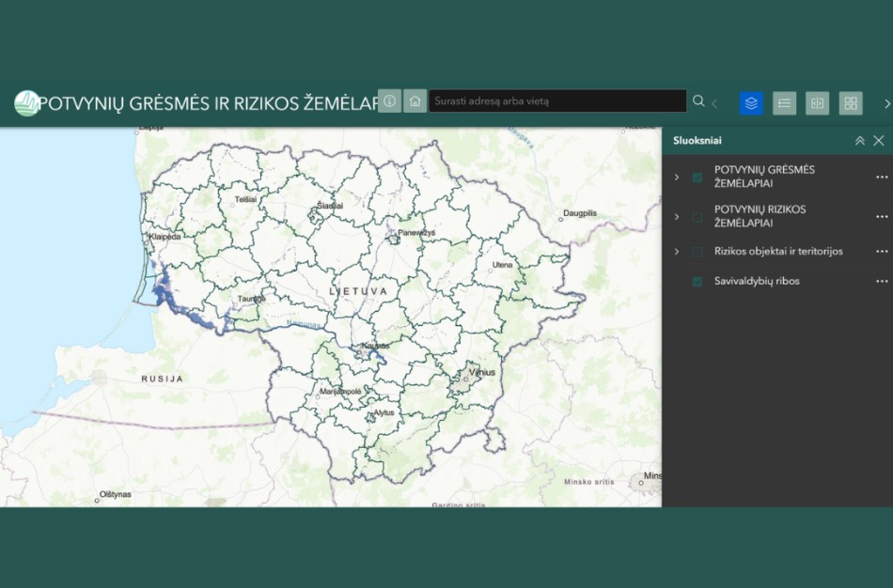Collapse the Sluoksniai panel with double chevron
This screenshot has width=893, height=588.
point(859,139)
